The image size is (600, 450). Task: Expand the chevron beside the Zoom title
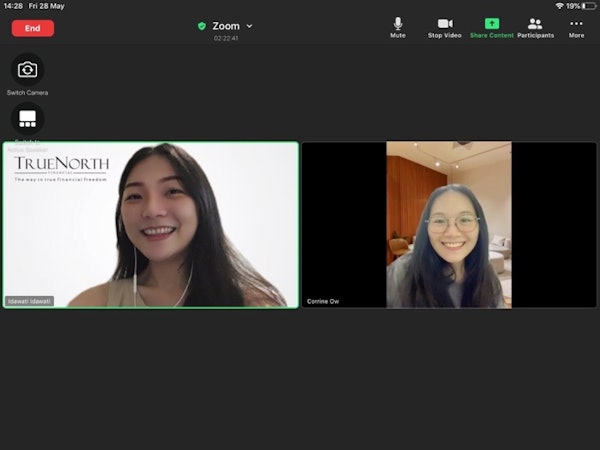[x=250, y=26]
